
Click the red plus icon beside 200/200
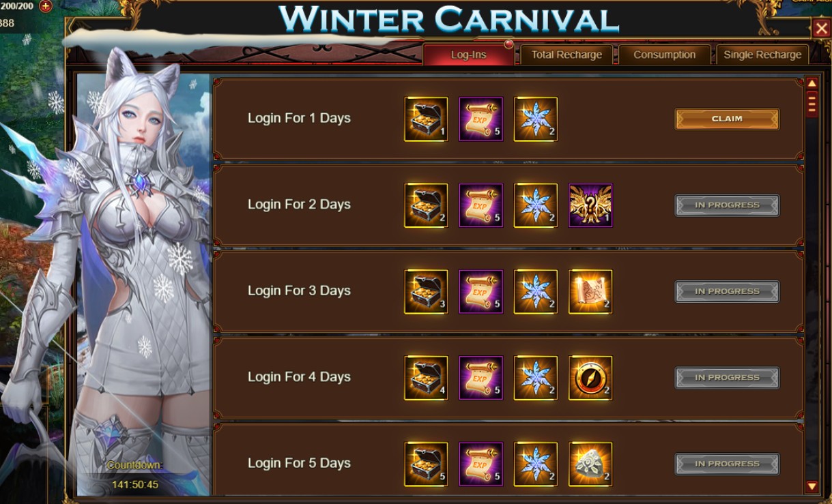click(x=46, y=6)
